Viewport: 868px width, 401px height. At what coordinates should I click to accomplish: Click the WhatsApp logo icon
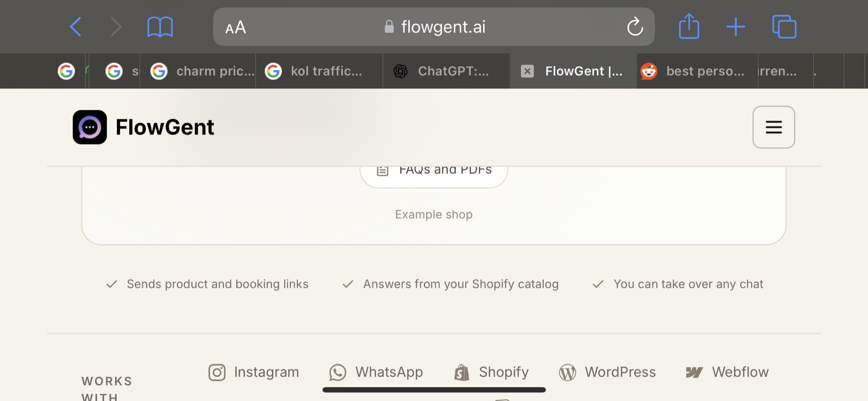(x=338, y=373)
